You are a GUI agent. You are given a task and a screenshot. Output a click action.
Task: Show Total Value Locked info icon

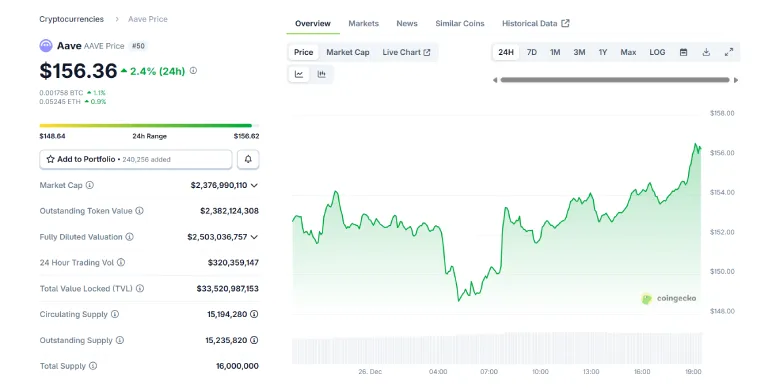(140, 289)
